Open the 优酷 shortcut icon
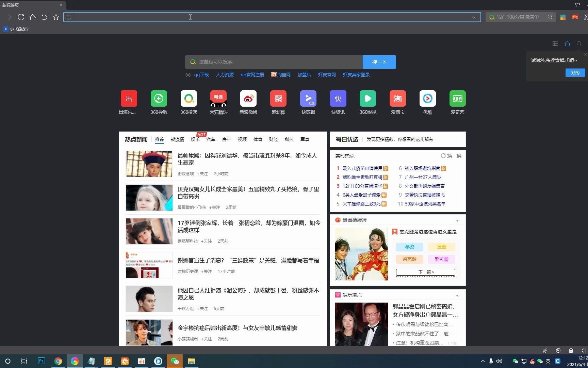The image size is (588, 368). pos(428,99)
